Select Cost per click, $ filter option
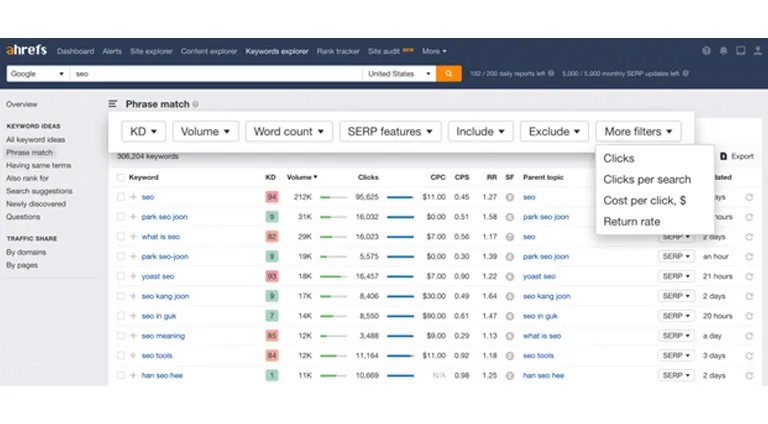Image resolution: width=768 pixels, height=424 pixels. pos(645,200)
